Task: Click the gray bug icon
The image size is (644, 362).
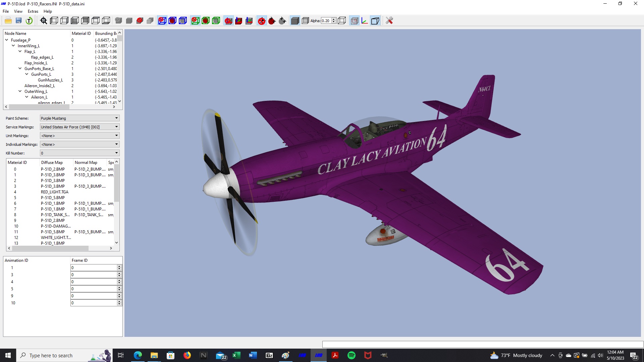Action: pos(282,21)
